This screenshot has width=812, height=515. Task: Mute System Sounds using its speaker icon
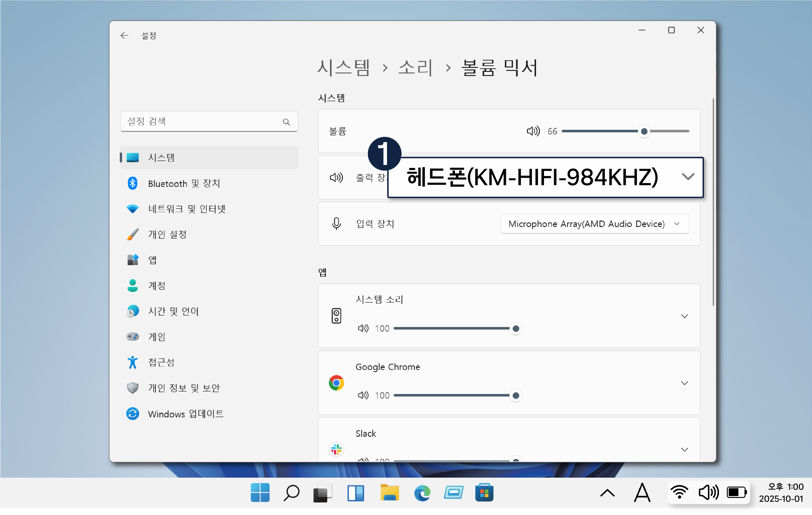coord(363,328)
